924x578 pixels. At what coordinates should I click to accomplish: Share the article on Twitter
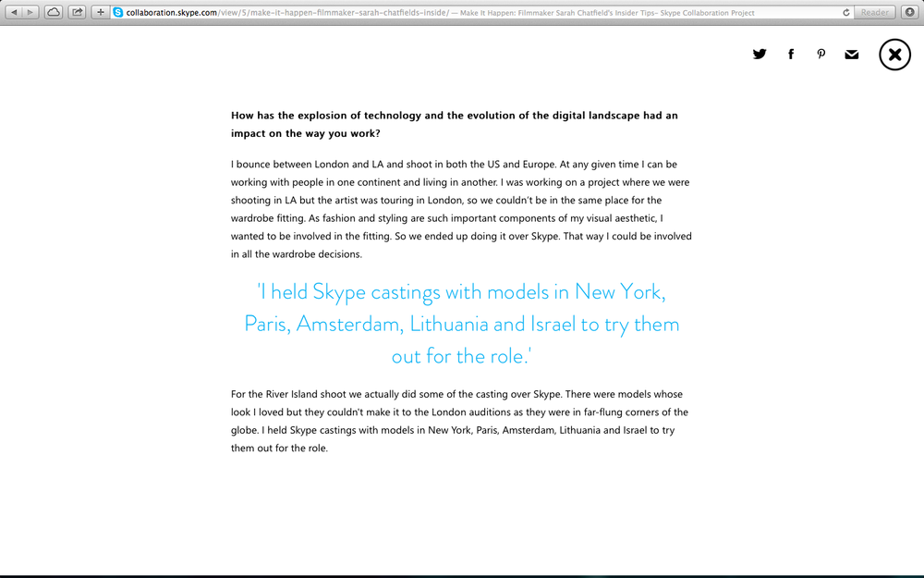point(760,54)
